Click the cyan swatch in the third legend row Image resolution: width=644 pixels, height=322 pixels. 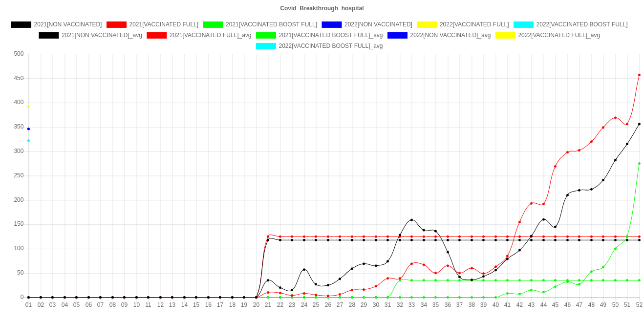266,46
